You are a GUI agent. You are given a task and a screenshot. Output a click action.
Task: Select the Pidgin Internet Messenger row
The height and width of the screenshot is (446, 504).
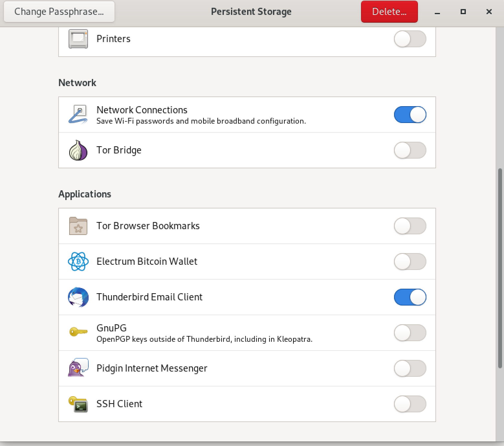click(x=226, y=368)
